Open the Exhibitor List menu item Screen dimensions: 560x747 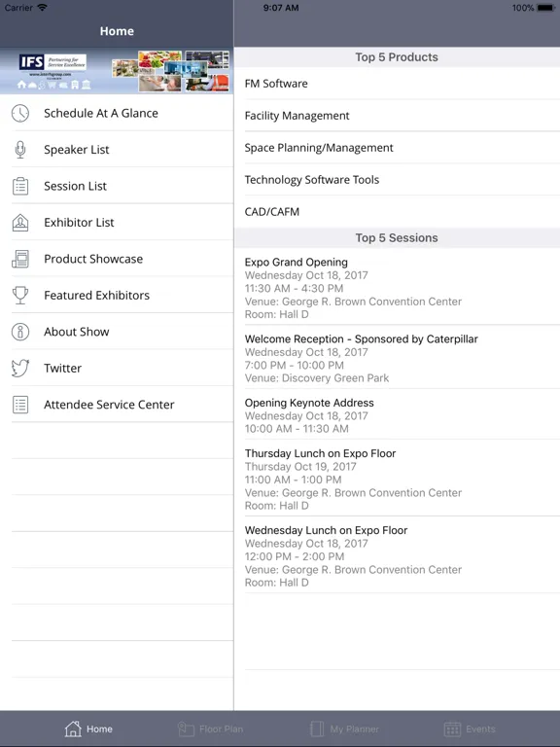click(x=117, y=223)
